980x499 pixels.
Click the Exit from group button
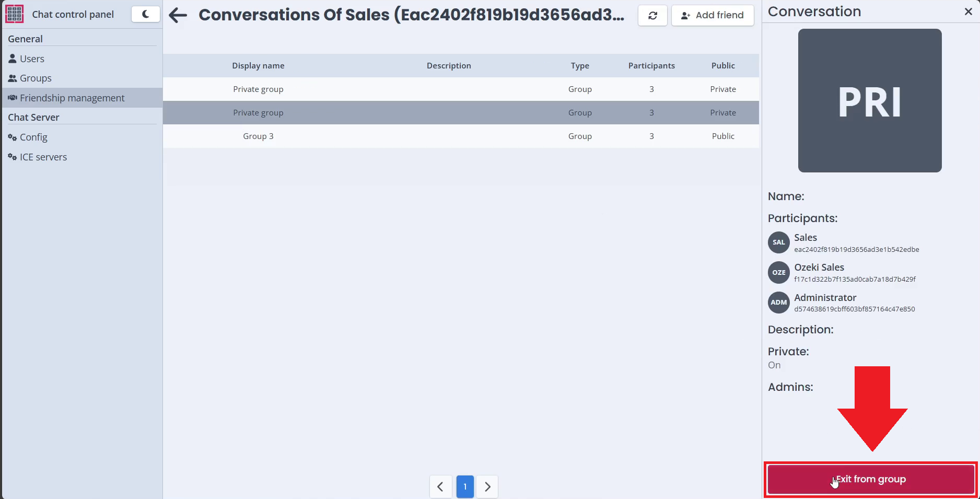pyautogui.click(x=870, y=479)
